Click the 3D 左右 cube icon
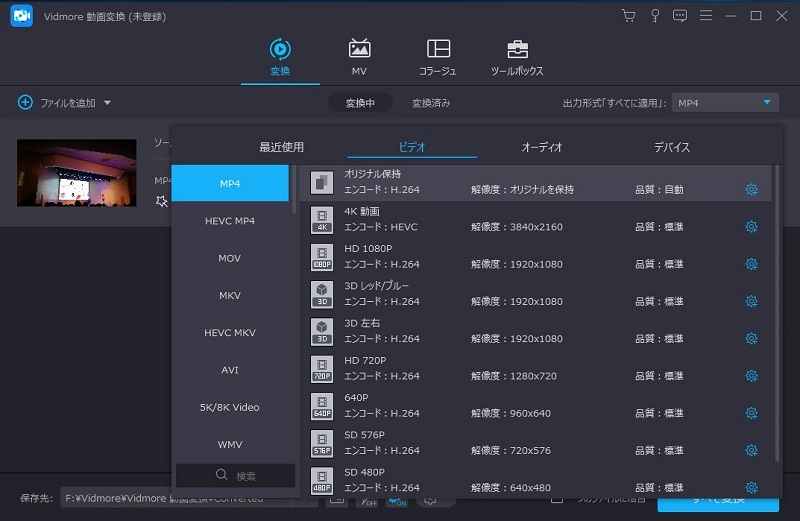 coord(322,332)
